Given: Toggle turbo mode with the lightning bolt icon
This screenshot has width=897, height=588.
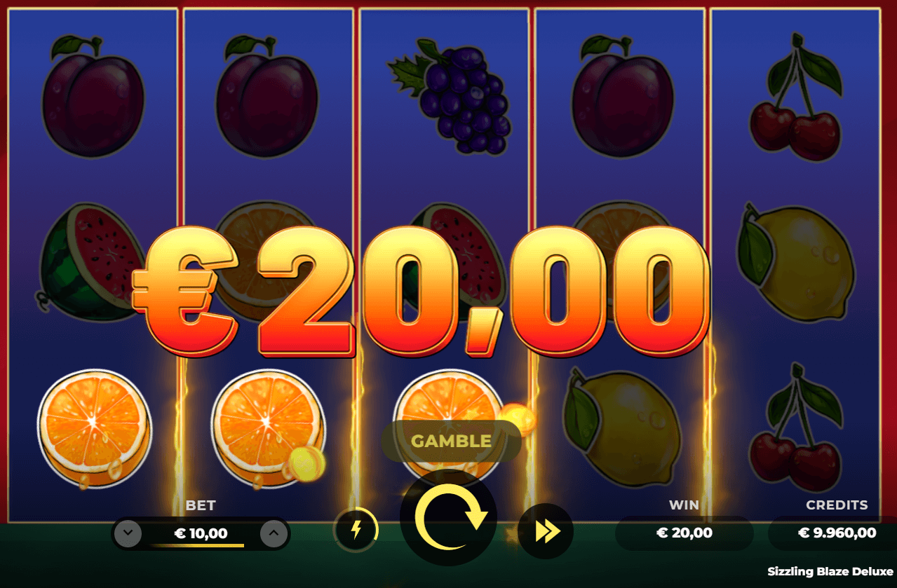Looking at the screenshot, I should coord(356,531).
